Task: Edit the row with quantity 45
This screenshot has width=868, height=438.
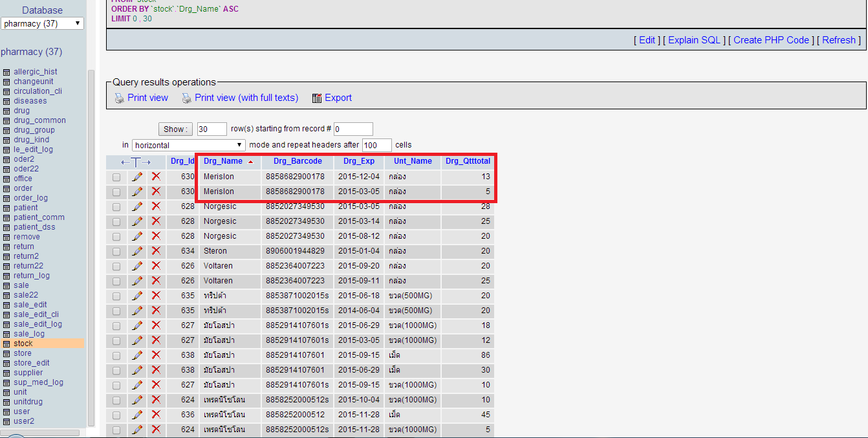Action: click(137, 415)
